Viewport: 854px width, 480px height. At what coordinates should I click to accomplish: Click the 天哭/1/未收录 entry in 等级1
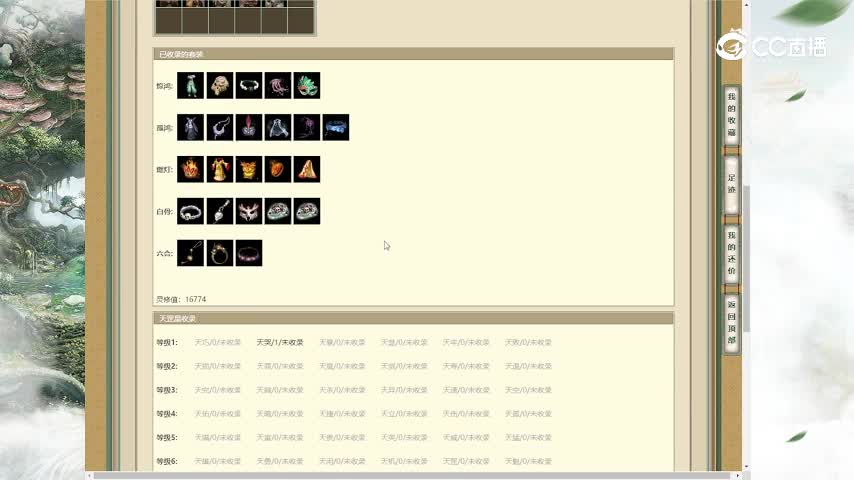(x=280, y=343)
